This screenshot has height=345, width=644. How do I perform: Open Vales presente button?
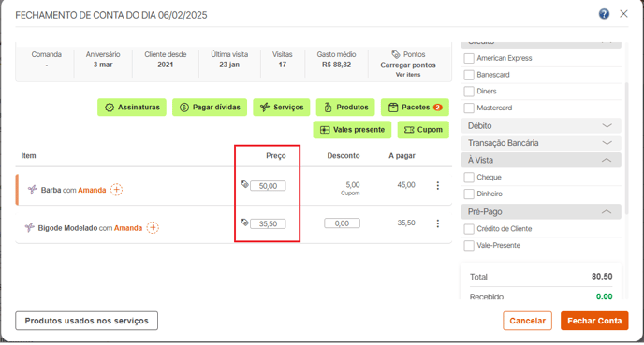point(352,130)
